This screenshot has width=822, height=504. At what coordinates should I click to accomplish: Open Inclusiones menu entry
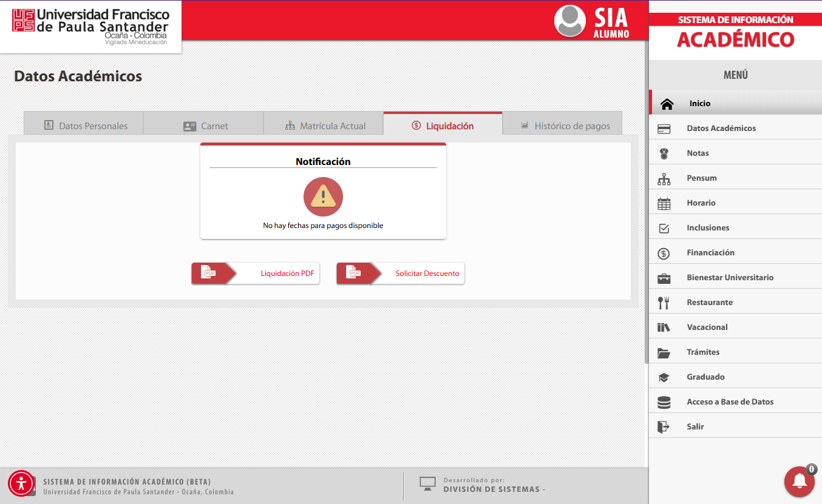[735, 227]
